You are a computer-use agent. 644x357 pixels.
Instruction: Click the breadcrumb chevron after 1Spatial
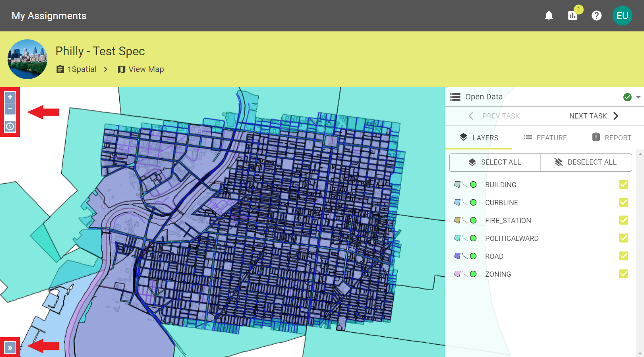105,69
